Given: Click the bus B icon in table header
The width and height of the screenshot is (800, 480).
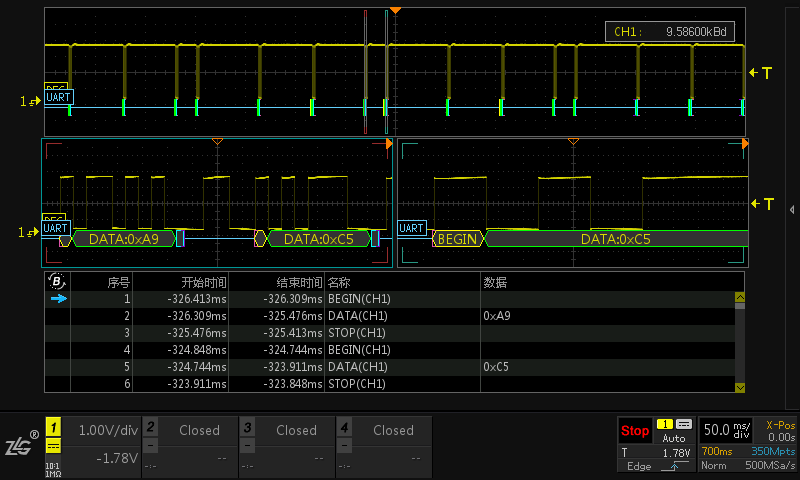Looking at the screenshot, I should point(57,282).
